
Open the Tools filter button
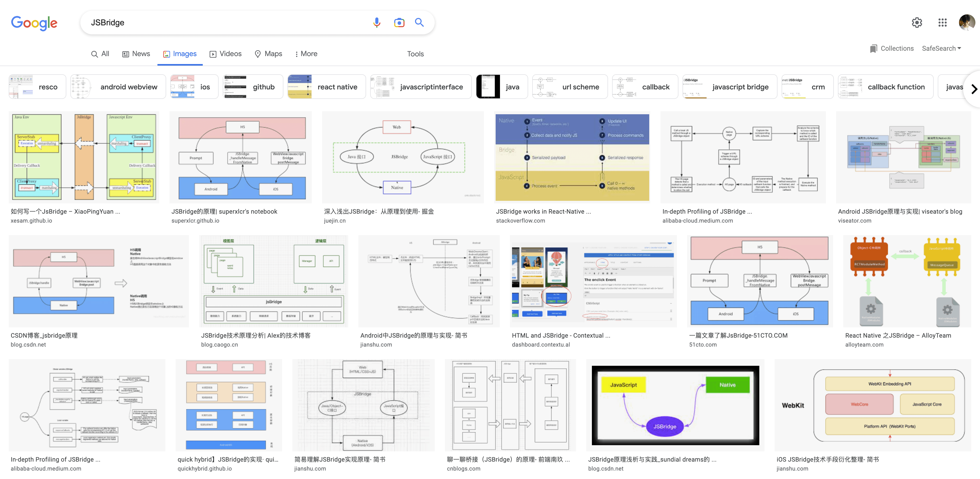(415, 54)
